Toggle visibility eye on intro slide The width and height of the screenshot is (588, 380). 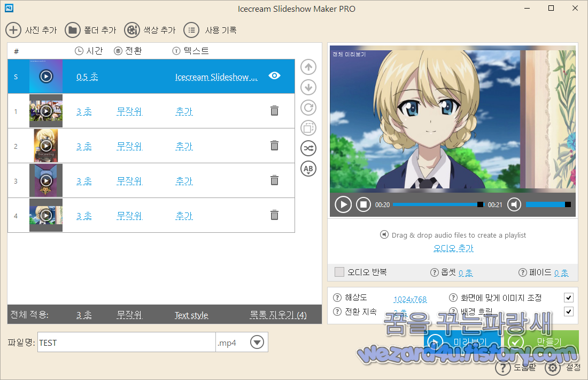[275, 76]
